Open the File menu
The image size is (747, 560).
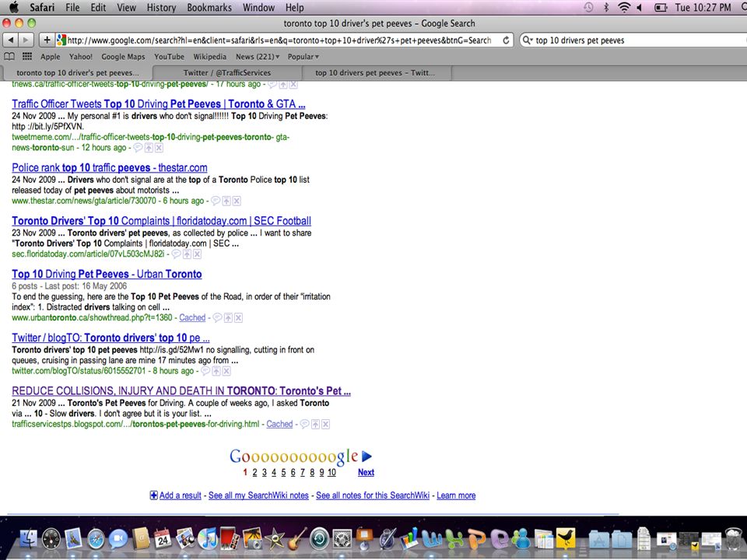72,7
